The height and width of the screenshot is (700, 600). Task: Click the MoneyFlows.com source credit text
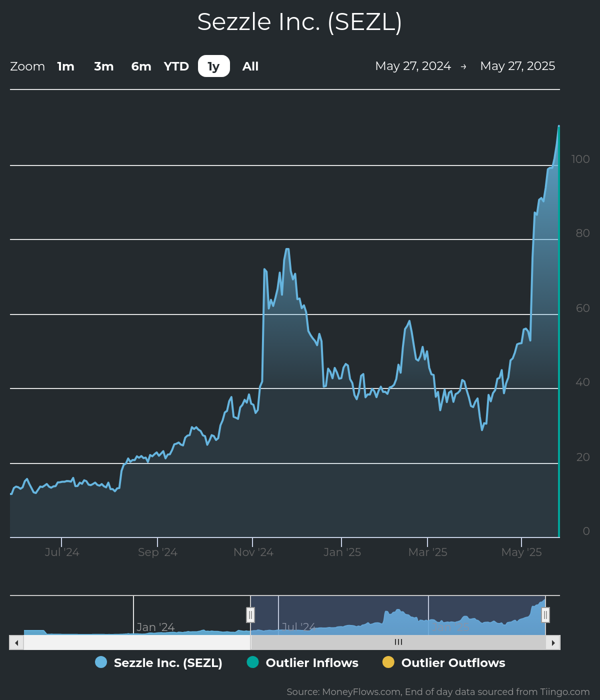(438, 691)
